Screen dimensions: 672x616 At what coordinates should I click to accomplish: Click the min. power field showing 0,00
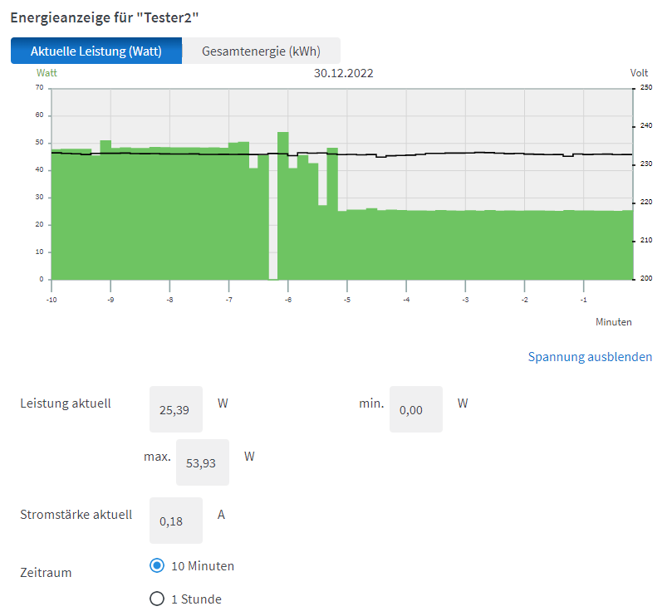[415, 409]
